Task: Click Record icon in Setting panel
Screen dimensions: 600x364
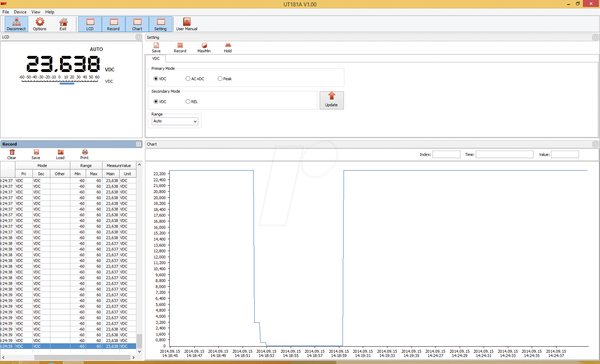Action: point(180,47)
